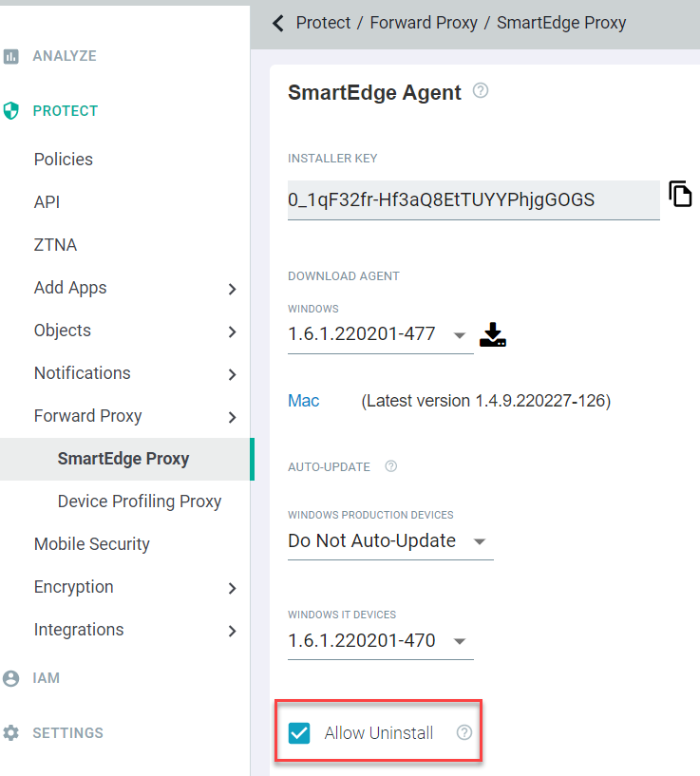Download the Windows SmartEdge agent
The image size is (700, 776).
[492, 334]
